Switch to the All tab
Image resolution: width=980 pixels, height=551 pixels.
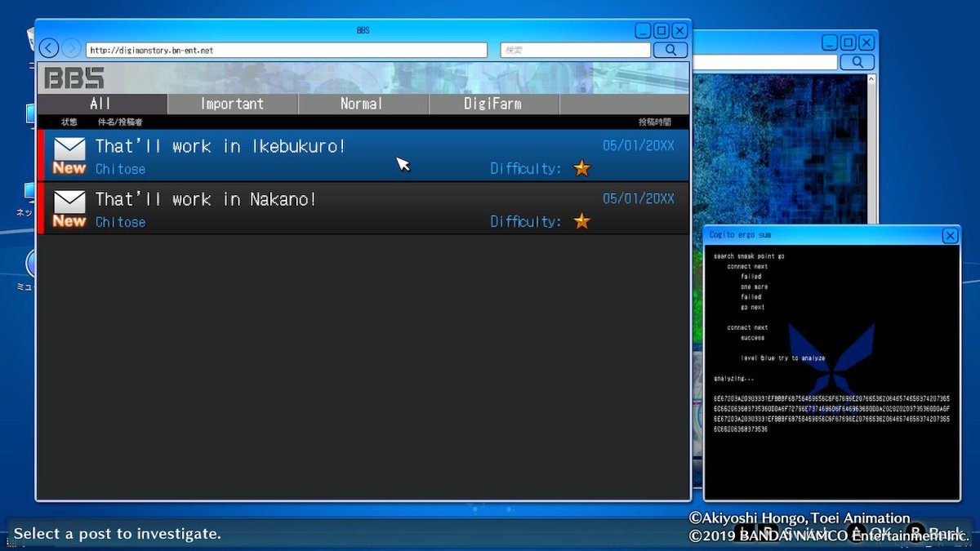click(x=102, y=104)
